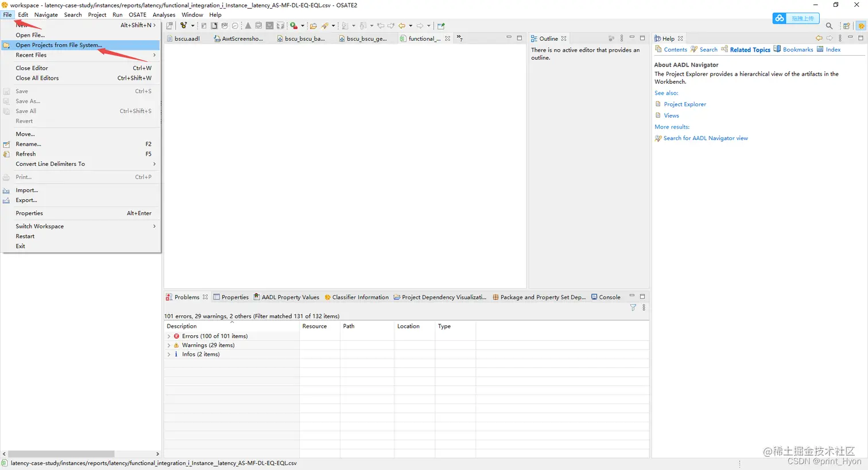Image resolution: width=868 pixels, height=470 pixels.
Task: Open the Help view menu dots
Action: coord(840,38)
